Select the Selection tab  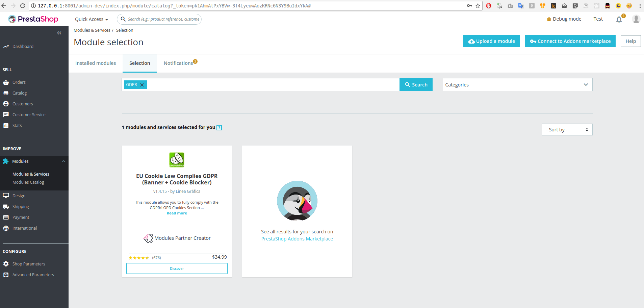click(x=140, y=63)
